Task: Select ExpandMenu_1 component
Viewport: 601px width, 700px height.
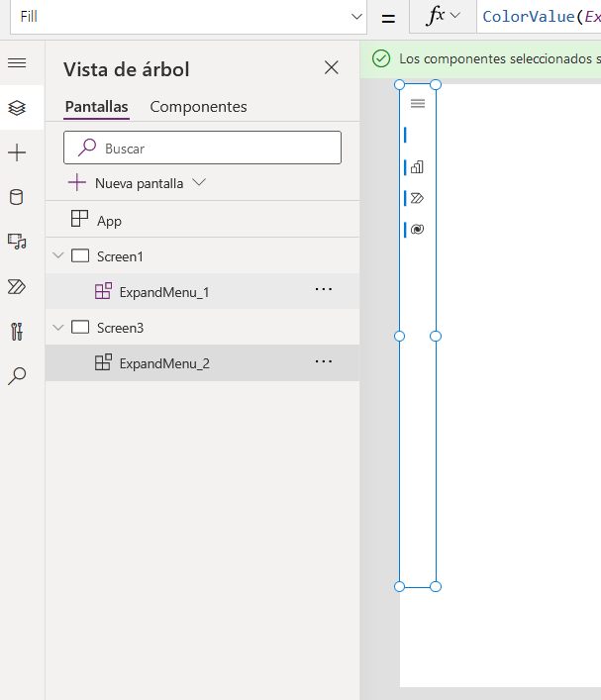Action: (164, 292)
